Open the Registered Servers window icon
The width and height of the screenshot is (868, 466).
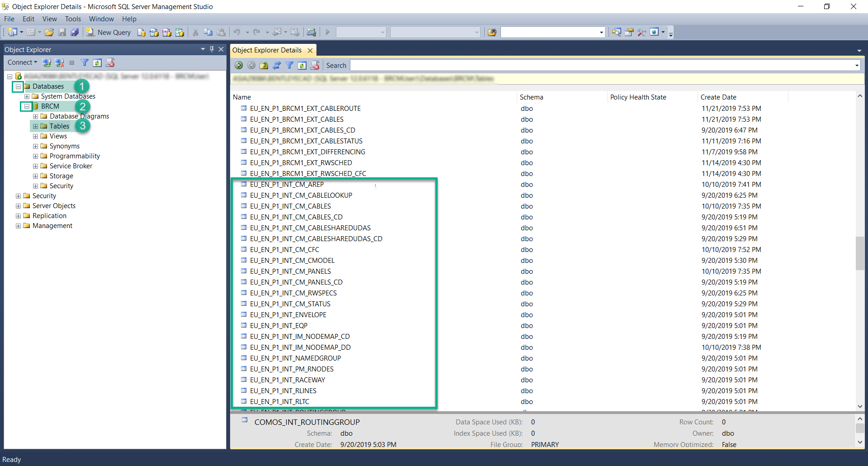point(616,32)
